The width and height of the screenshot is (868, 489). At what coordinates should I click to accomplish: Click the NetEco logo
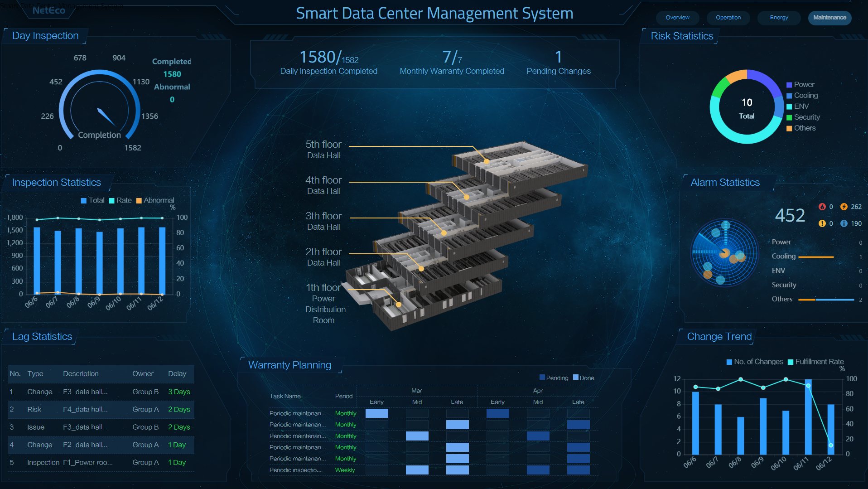tap(49, 10)
